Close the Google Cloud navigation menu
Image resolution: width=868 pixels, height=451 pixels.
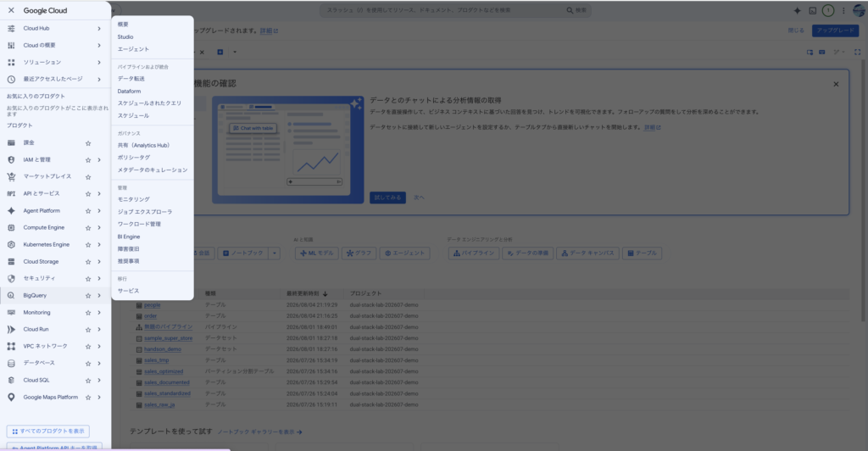[11, 10]
